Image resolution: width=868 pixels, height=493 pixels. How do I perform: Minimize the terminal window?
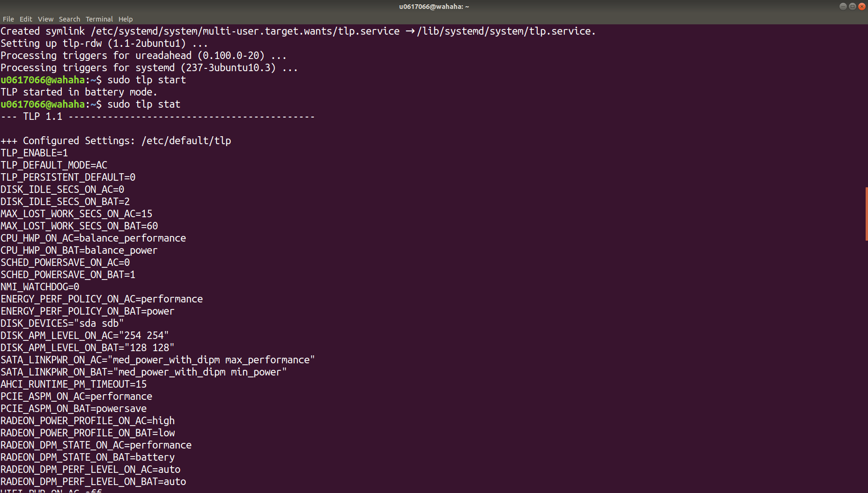coord(843,7)
